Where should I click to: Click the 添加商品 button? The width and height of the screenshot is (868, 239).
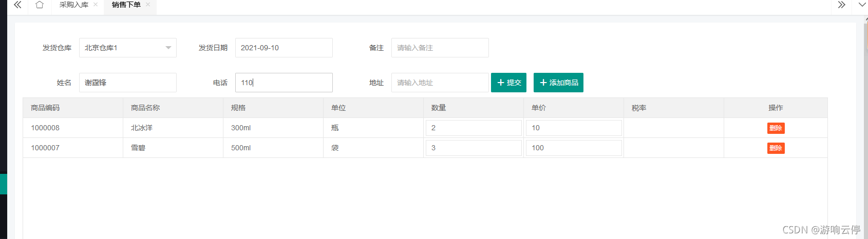(558, 83)
